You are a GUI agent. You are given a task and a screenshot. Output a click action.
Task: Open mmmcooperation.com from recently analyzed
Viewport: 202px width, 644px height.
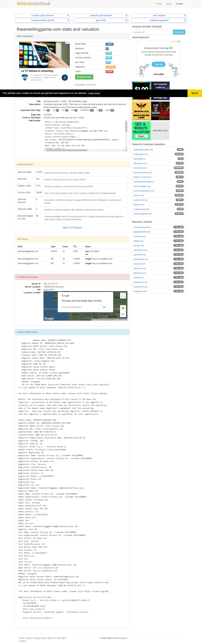click(144, 191)
